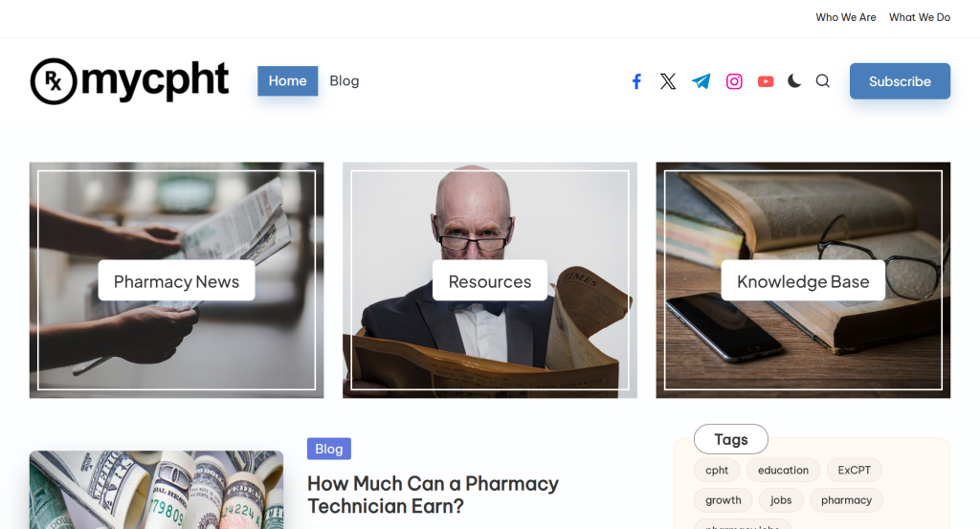Open the Knowledge Base category card

pyautogui.click(x=803, y=280)
